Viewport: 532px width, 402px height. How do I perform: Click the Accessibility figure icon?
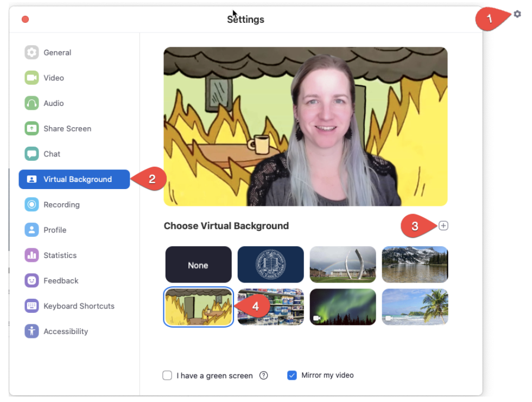coord(33,331)
